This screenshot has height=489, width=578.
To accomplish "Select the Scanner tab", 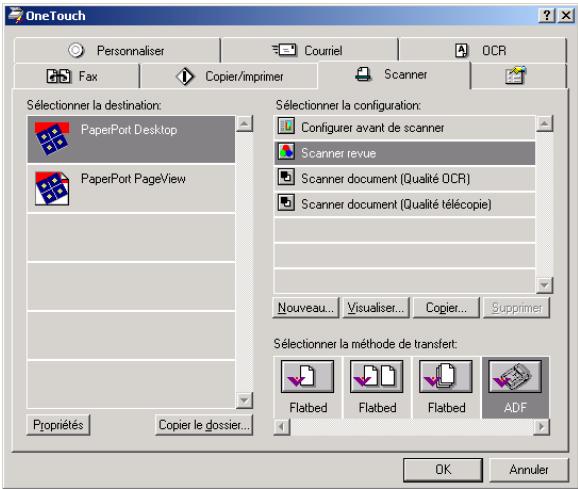I will pos(394,74).
